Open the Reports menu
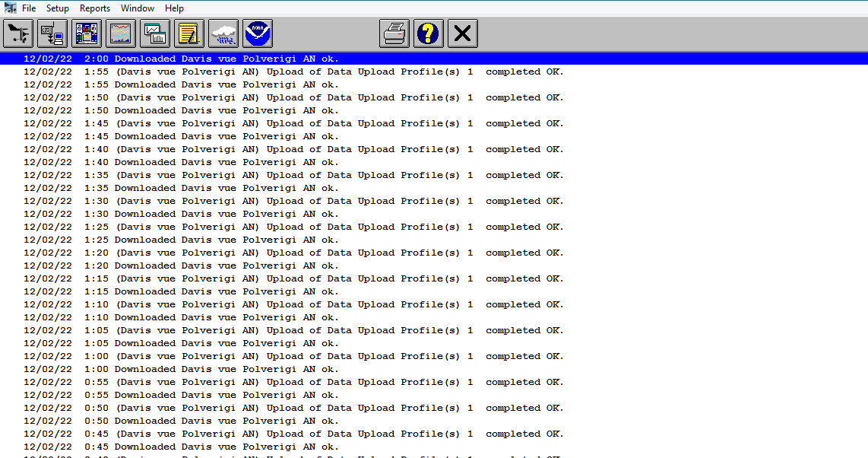Screen dimensions: 868x458 tap(95, 8)
